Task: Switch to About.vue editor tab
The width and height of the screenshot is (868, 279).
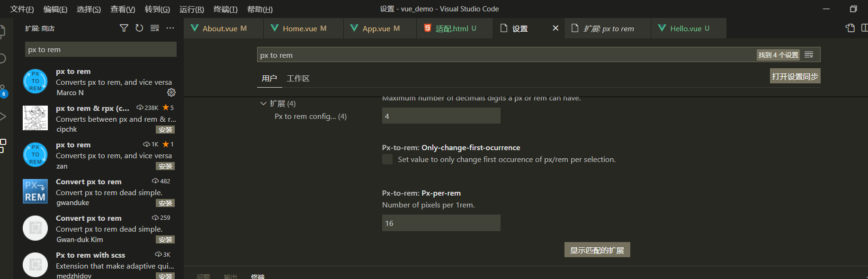Action: [x=224, y=28]
